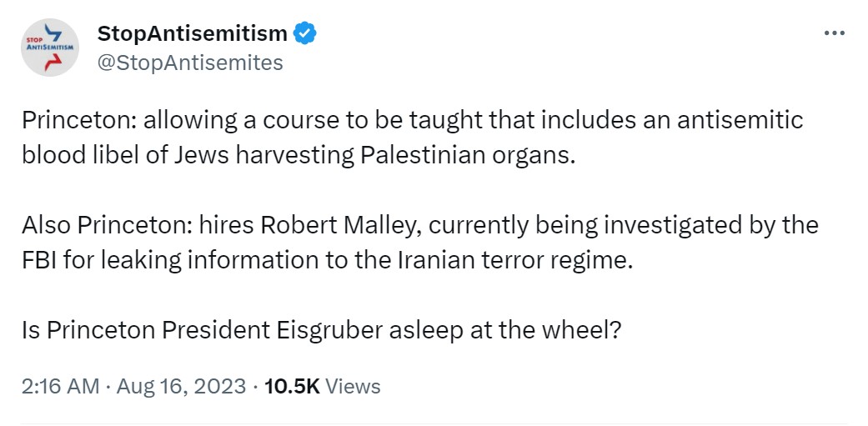Click the blue arrow symbol in avatar logo
The height and width of the screenshot is (426, 868).
pos(55,33)
